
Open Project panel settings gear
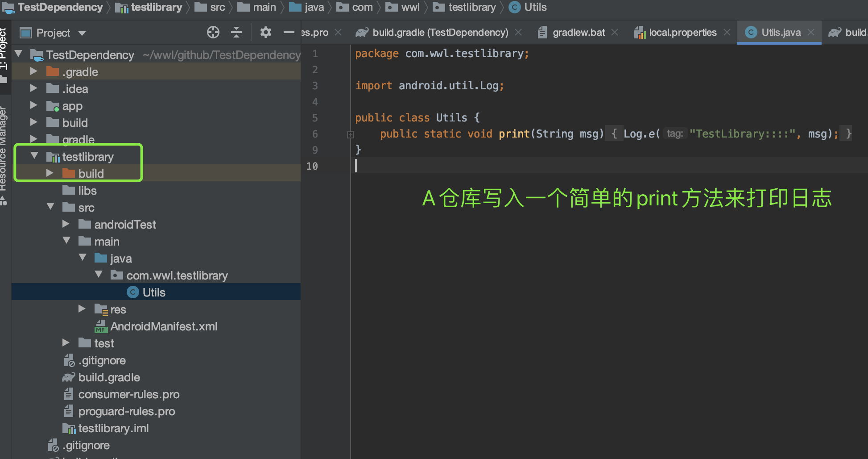266,33
